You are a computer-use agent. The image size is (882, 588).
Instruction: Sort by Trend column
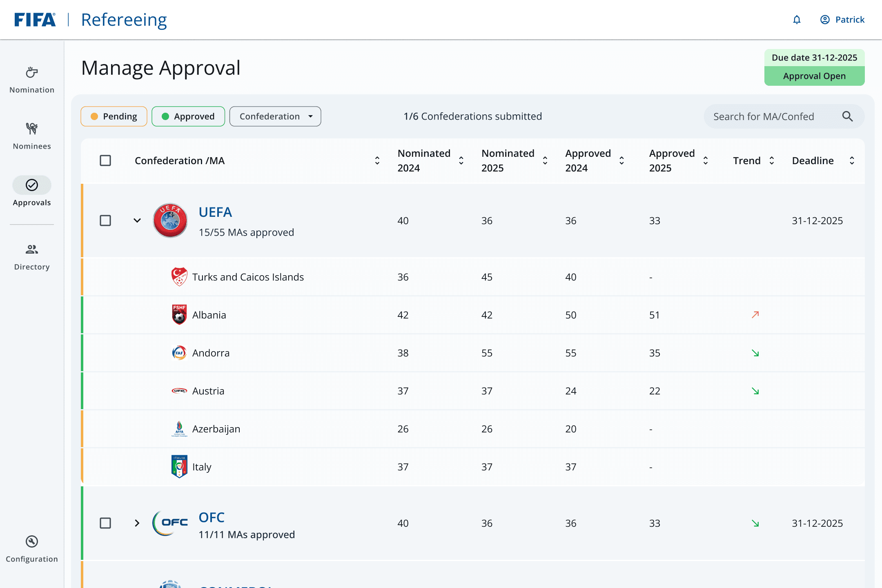(x=772, y=160)
